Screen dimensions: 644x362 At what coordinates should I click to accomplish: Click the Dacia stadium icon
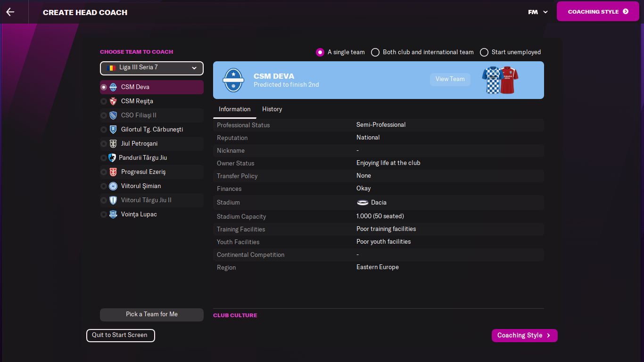click(x=363, y=203)
